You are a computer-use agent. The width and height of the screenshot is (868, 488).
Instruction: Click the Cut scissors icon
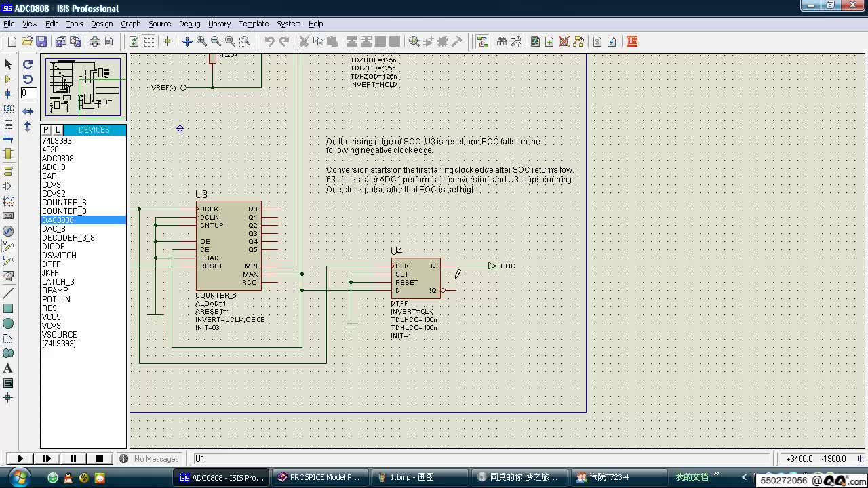[304, 41]
